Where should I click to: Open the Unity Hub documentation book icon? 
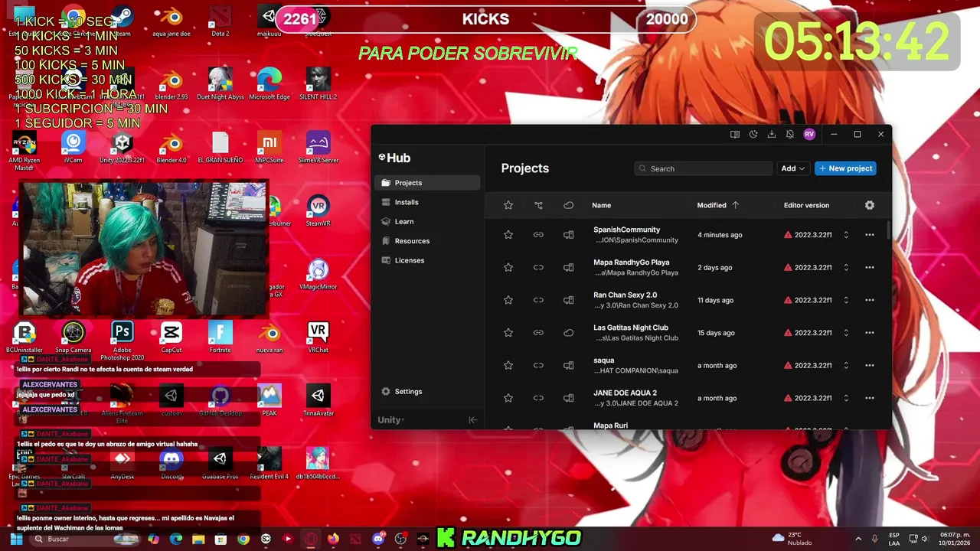click(735, 134)
